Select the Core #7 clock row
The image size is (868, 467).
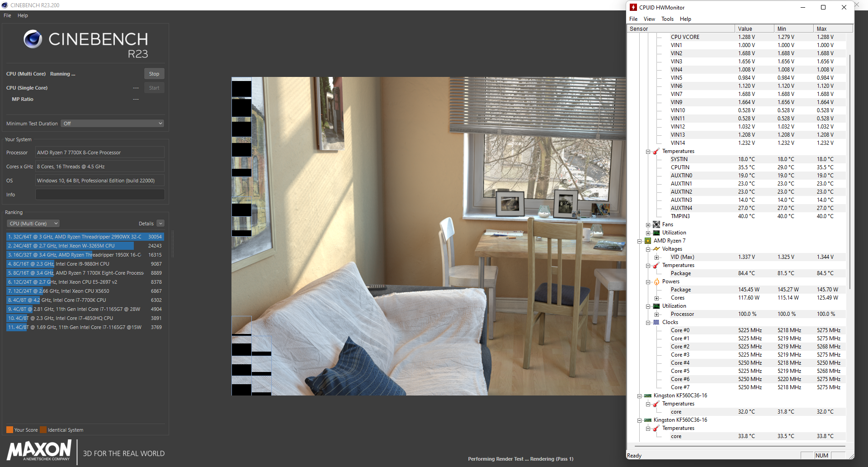(x=759, y=387)
